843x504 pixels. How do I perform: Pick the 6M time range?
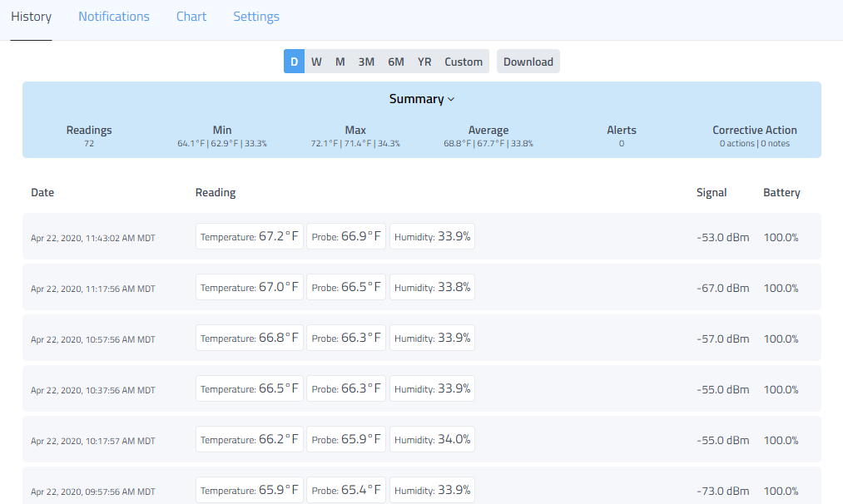point(396,62)
